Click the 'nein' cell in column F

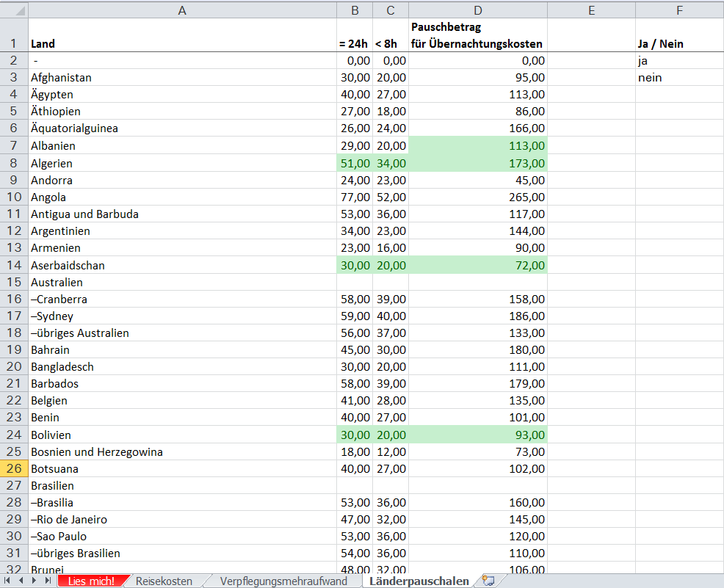[x=679, y=78]
